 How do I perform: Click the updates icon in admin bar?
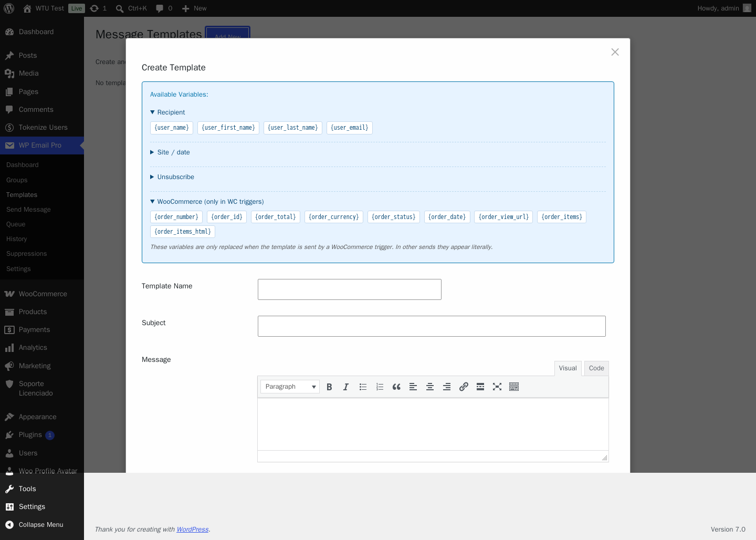click(x=98, y=8)
